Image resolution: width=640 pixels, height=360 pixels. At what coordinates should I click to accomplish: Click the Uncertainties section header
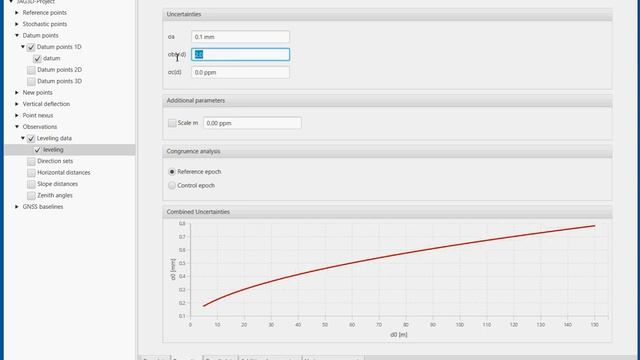click(x=387, y=14)
